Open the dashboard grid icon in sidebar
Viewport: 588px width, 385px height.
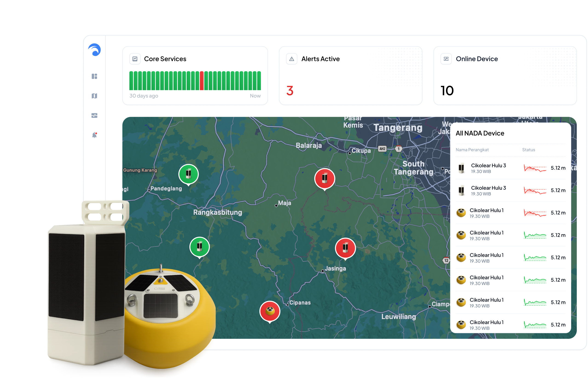[x=94, y=76]
